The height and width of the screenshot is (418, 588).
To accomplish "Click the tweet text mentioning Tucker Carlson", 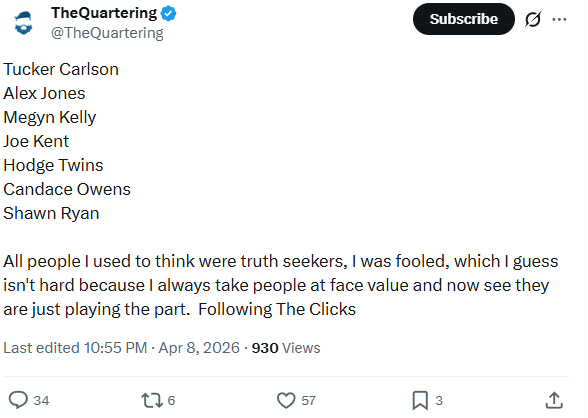I will (61, 69).
